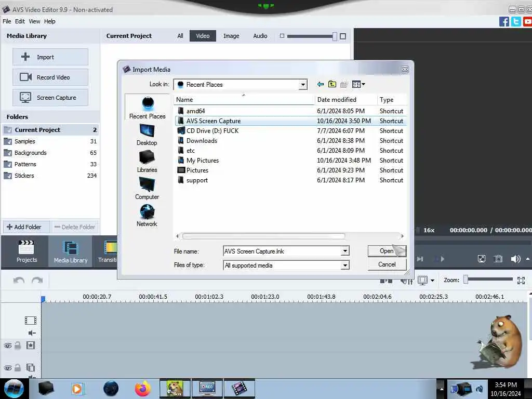Image resolution: width=532 pixels, height=399 pixels.
Task: Click the Import button in Media Library
Action: (50, 57)
